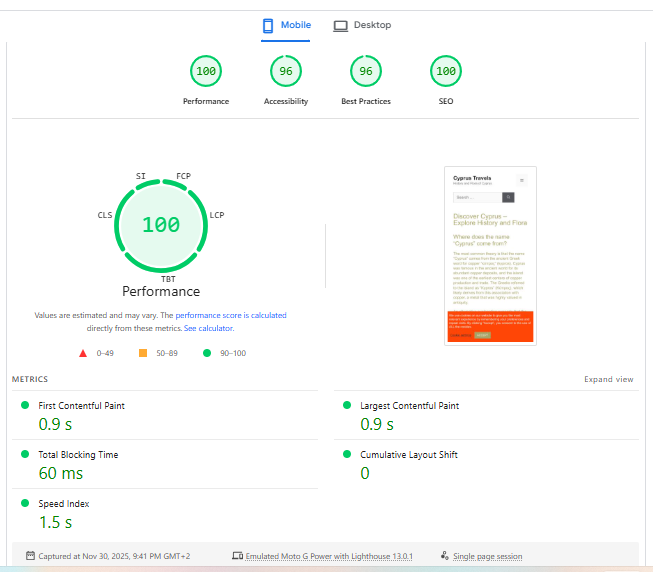Click the orange square 50–89 legend icon

143,353
